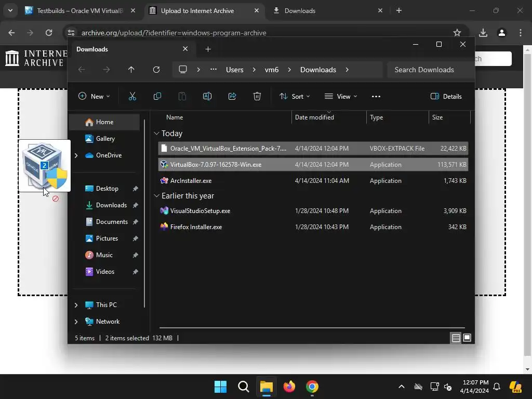Open Windows Start menu
Screen dimensions: 532x399
tap(220, 387)
